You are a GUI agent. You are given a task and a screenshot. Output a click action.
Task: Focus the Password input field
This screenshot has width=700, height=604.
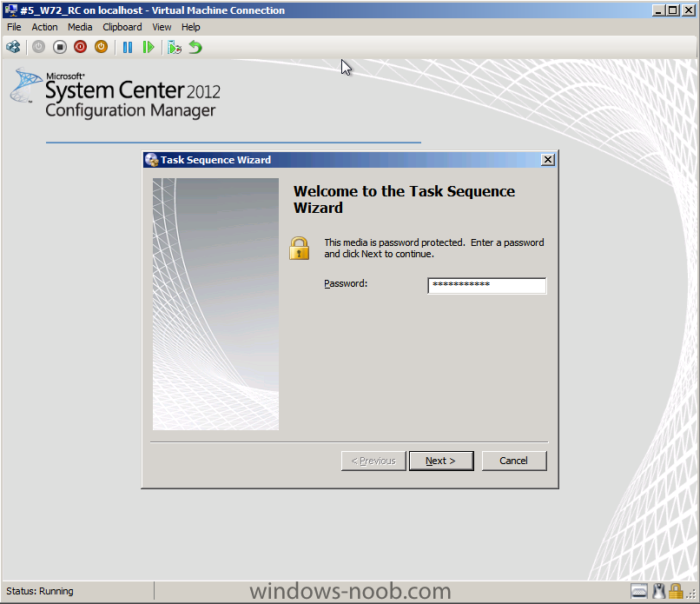click(486, 285)
